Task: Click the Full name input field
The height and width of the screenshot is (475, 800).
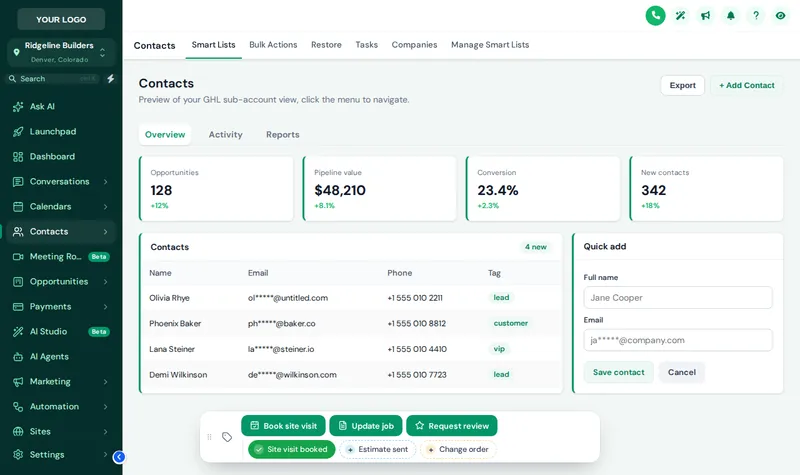Action: tap(678, 297)
